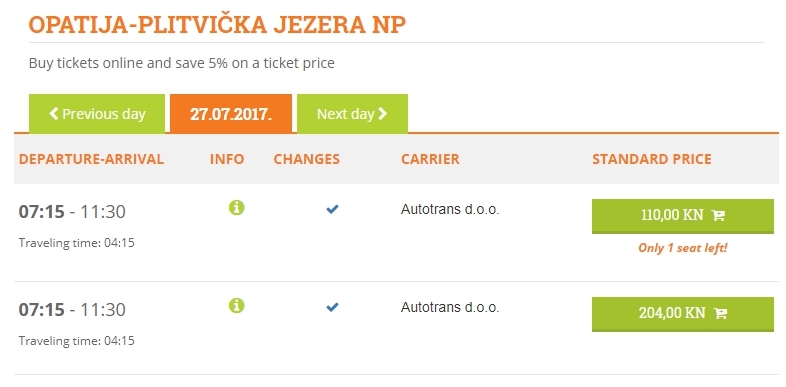Click CARRIER column header
Image resolution: width=786 pixels, height=387 pixels.
tap(430, 159)
